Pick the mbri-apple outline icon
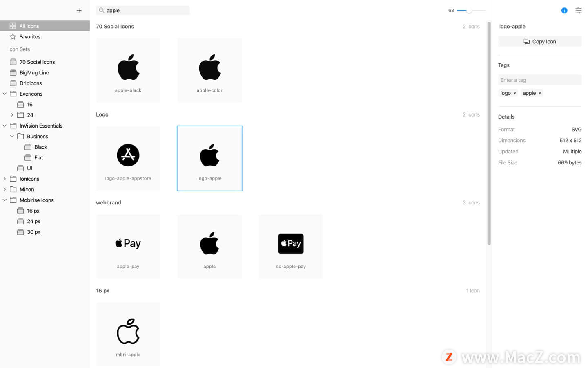588x368 pixels. (128, 334)
